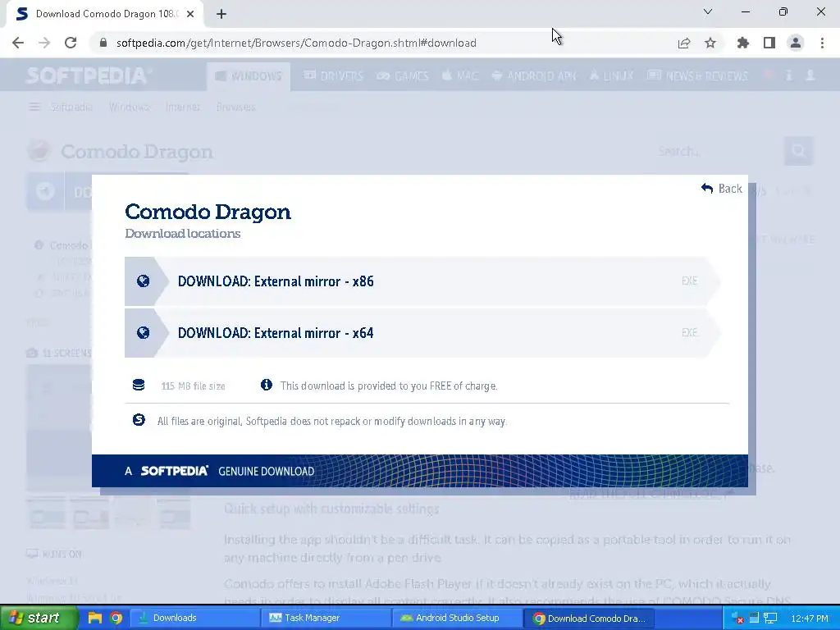Click Softpedia info icon in header
Viewport: 840px width, 630px height.
click(789, 75)
